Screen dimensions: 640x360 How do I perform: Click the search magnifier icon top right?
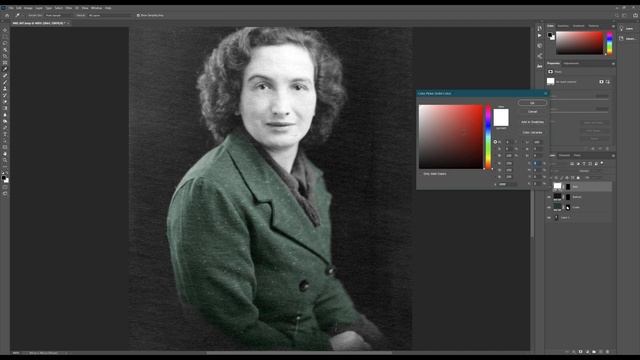point(617,16)
